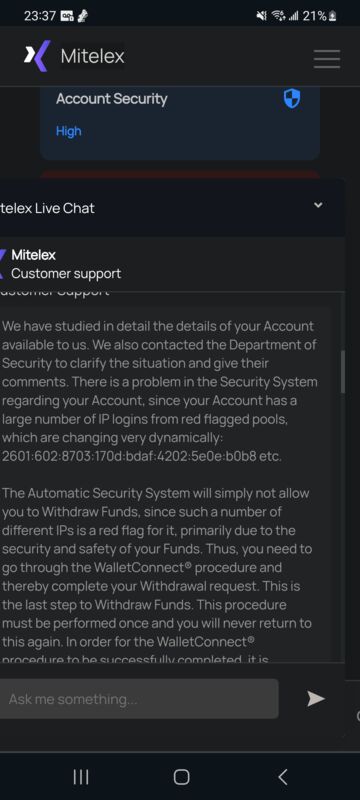Tap the blue Account Security shield icon
The image size is (360, 800).
click(x=292, y=98)
